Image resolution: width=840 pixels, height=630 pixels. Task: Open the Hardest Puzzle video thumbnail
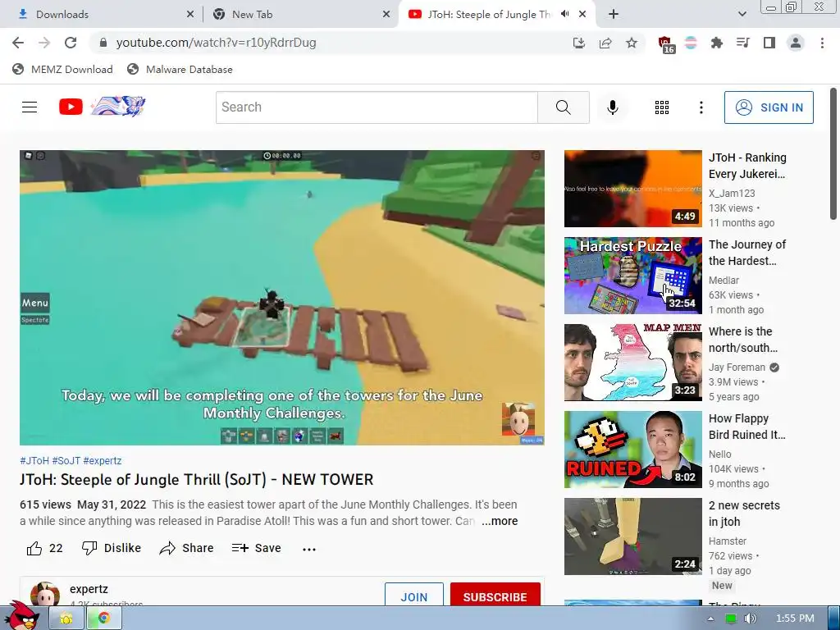click(632, 276)
